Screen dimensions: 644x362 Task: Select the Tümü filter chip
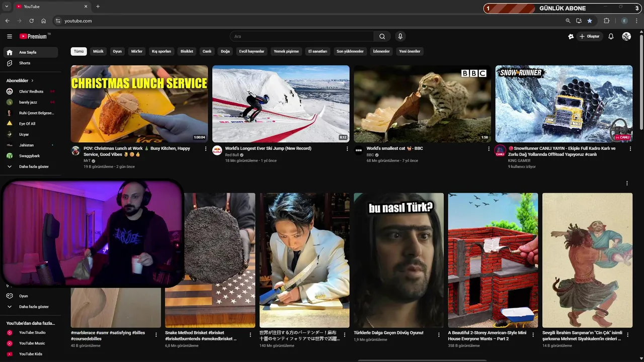79,51
